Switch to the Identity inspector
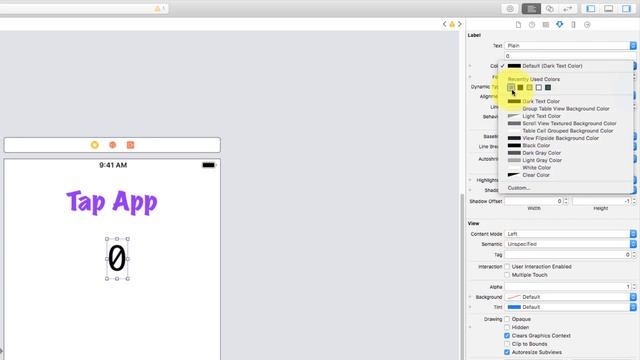The image size is (640, 360). click(x=546, y=25)
